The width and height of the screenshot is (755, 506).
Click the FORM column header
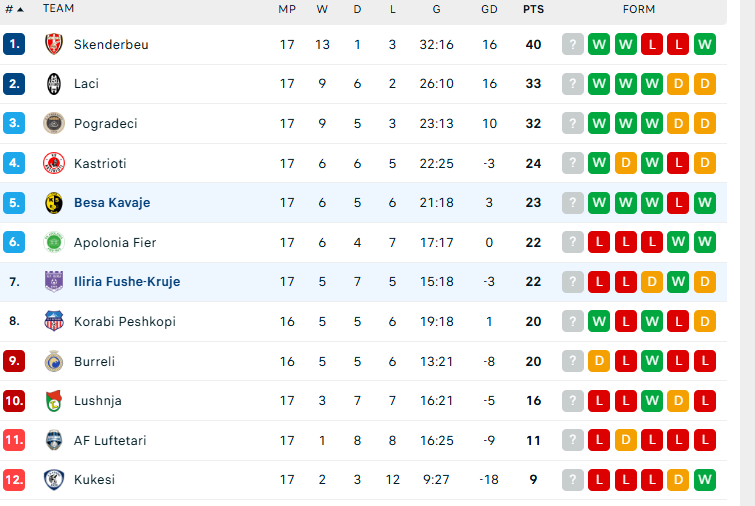tap(639, 9)
